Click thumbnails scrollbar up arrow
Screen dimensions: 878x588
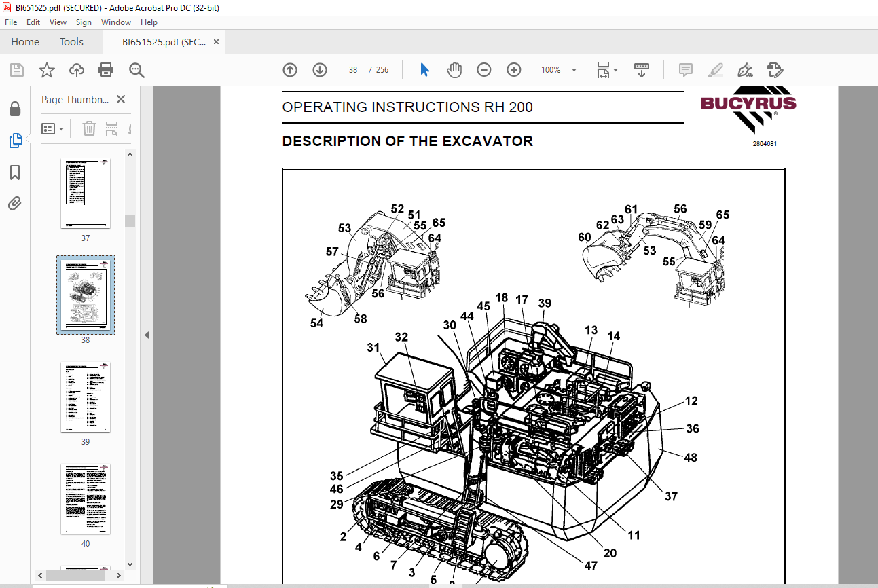[x=130, y=154]
